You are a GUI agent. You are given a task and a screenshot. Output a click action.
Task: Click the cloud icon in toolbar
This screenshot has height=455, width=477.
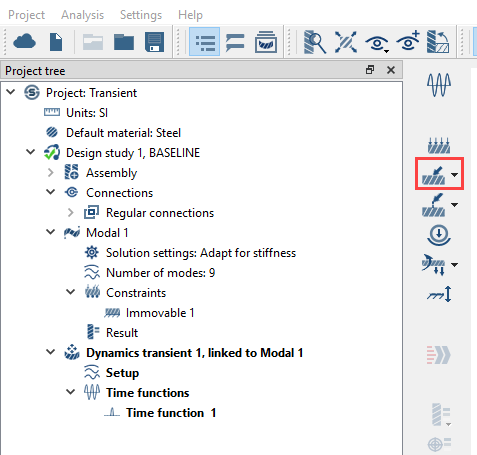(24, 42)
